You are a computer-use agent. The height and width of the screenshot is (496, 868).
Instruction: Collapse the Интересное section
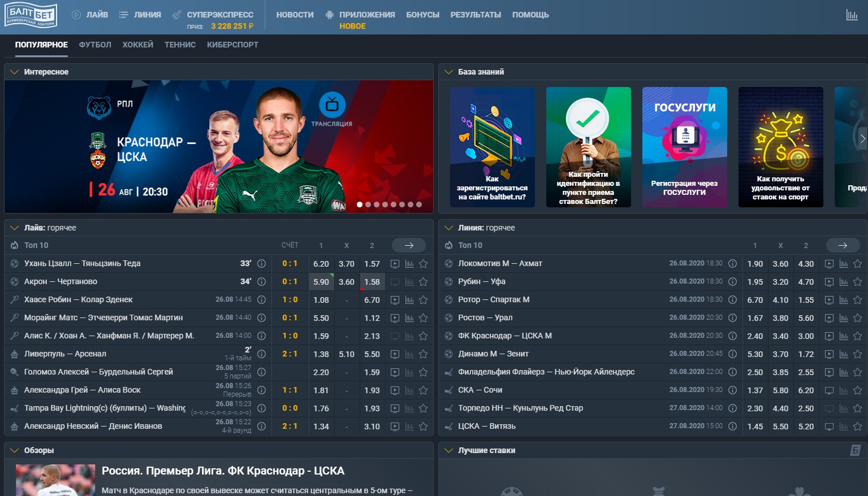(x=15, y=72)
